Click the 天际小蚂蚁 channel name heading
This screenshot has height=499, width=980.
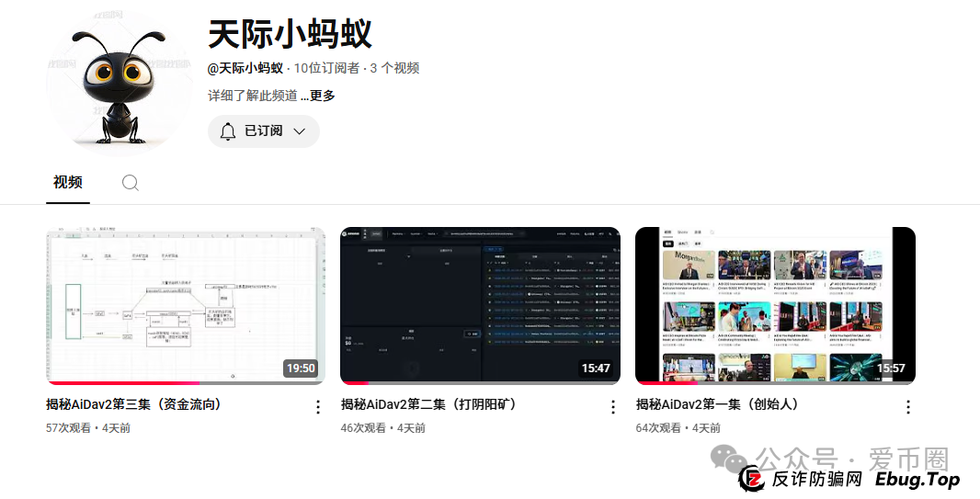click(290, 35)
